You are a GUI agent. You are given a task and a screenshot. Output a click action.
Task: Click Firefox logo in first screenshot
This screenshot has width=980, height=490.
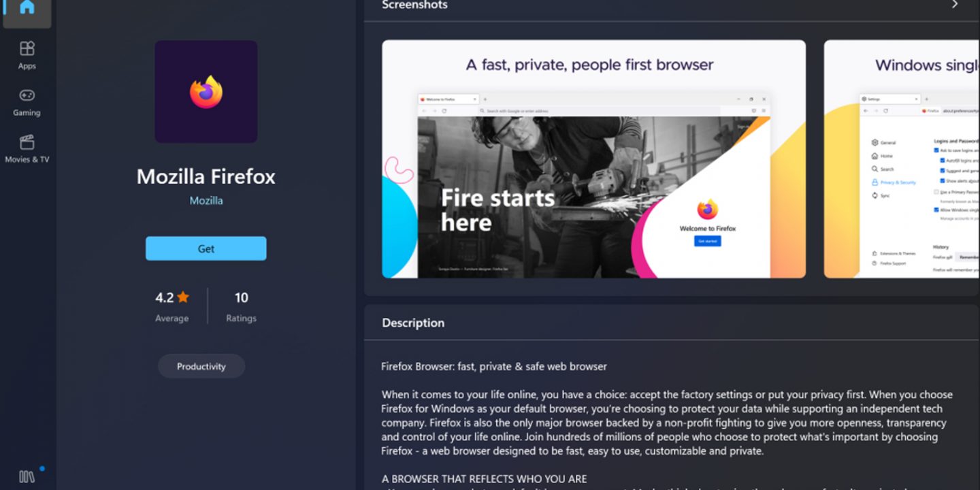click(x=707, y=210)
